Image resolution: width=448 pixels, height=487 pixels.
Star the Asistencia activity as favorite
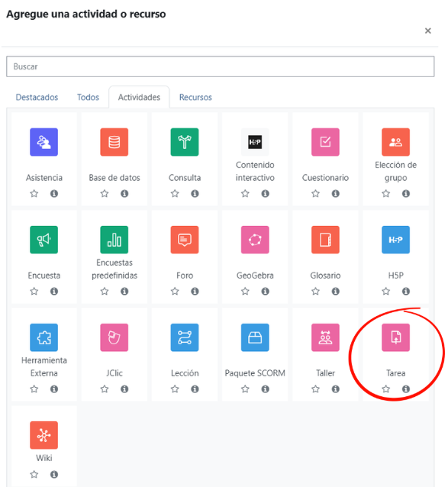(x=34, y=193)
